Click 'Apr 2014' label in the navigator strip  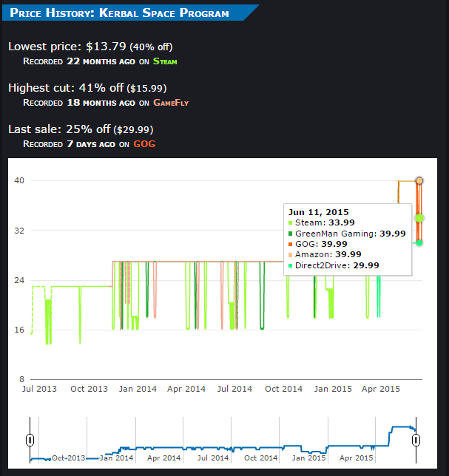pyautogui.click(x=163, y=458)
